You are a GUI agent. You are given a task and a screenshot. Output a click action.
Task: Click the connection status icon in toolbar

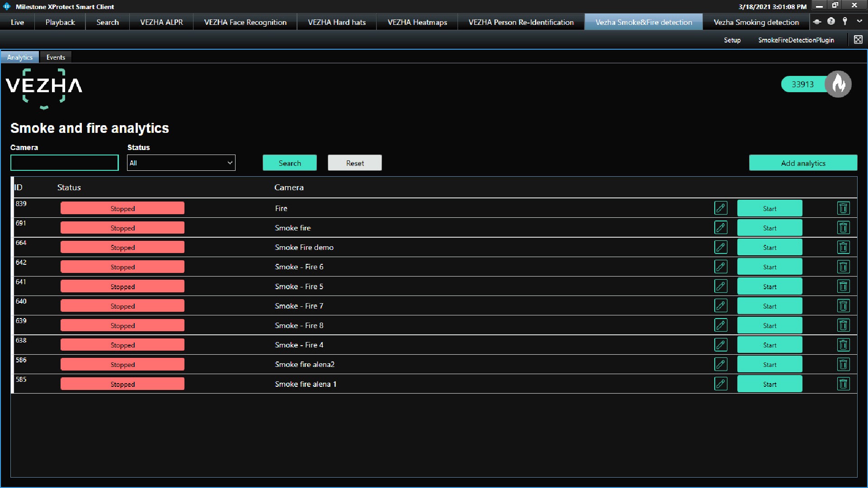(817, 21)
